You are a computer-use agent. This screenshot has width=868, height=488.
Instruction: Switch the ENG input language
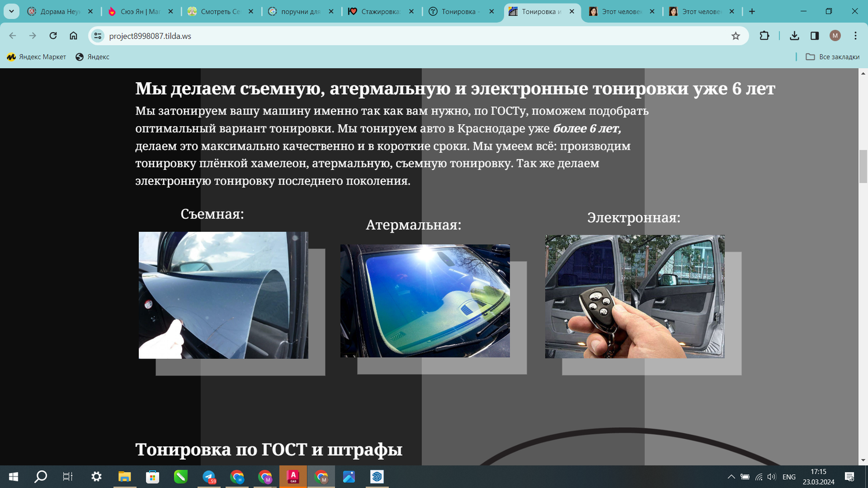click(x=789, y=477)
